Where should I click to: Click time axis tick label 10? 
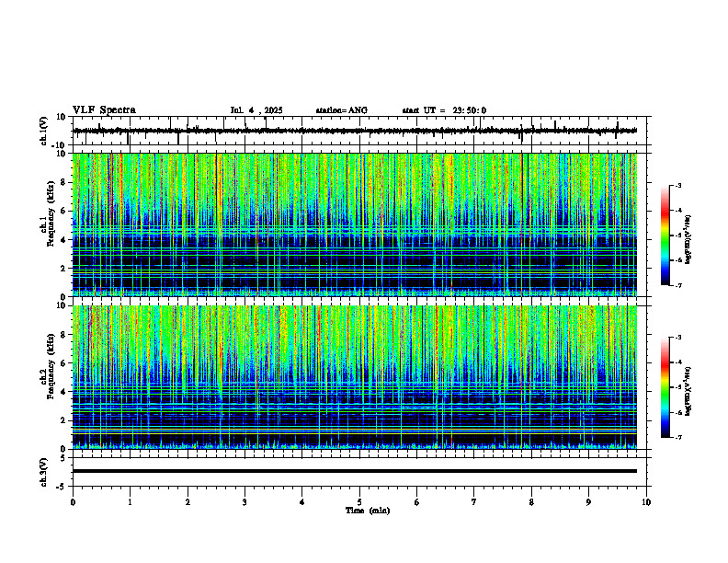(x=646, y=502)
